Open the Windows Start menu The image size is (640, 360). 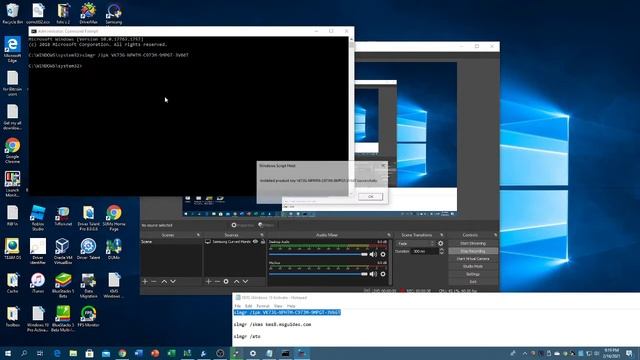(x=8, y=353)
